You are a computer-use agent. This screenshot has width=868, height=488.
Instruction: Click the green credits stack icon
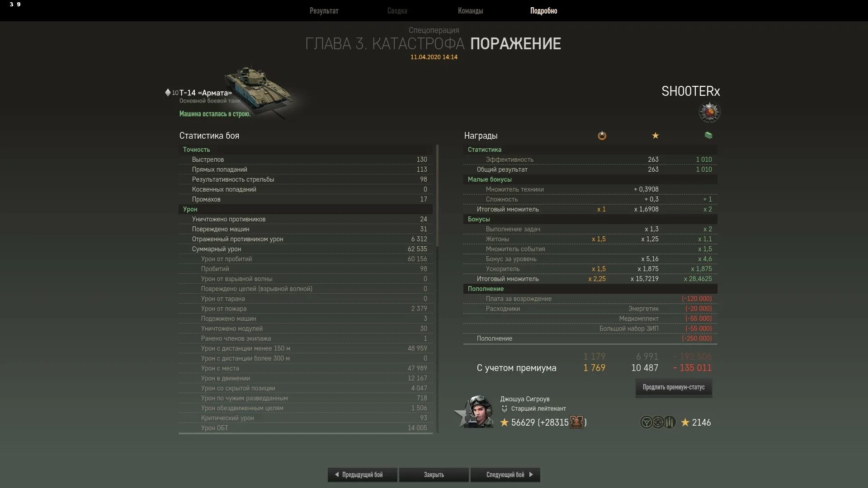[708, 136]
